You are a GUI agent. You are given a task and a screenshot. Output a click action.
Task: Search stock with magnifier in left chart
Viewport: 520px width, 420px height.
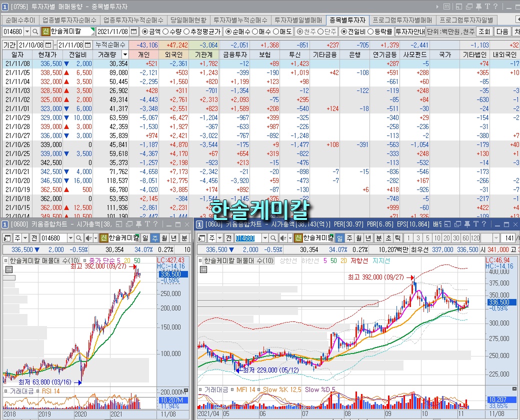[x=78, y=238]
